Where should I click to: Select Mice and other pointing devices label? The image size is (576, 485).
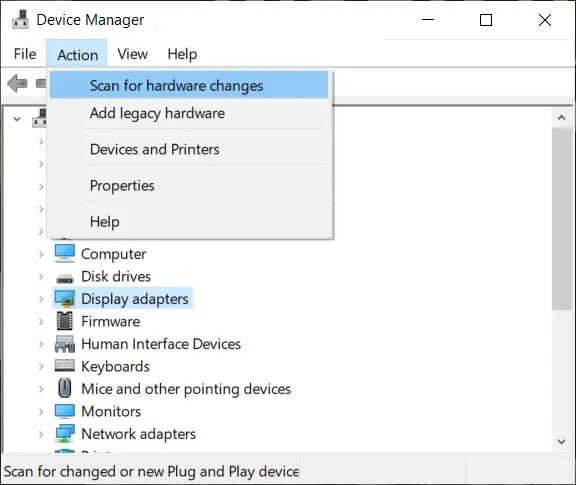186,389
